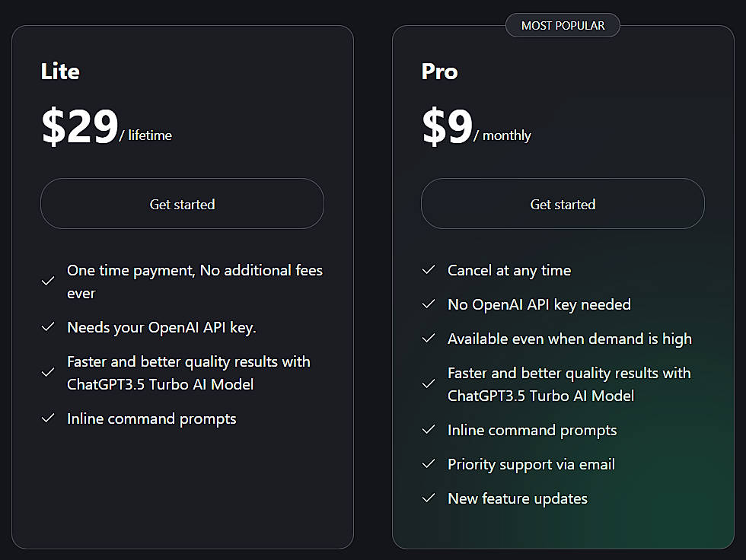This screenshot has height=560, width=746.
Task: Click Get started on the Lite plan
Action: 182,203
